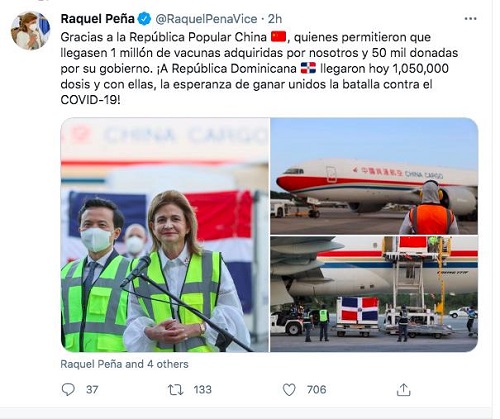Viewport: 500px width, 419px height.
Task: Open Raquel Peña's profile avatar
Action: point(30,30)
